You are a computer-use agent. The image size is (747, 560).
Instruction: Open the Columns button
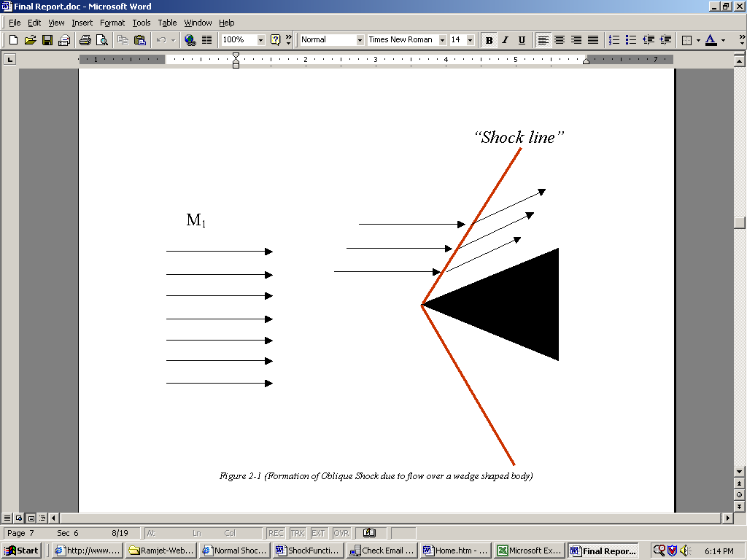pyautogui.click(x=206, y=40)
